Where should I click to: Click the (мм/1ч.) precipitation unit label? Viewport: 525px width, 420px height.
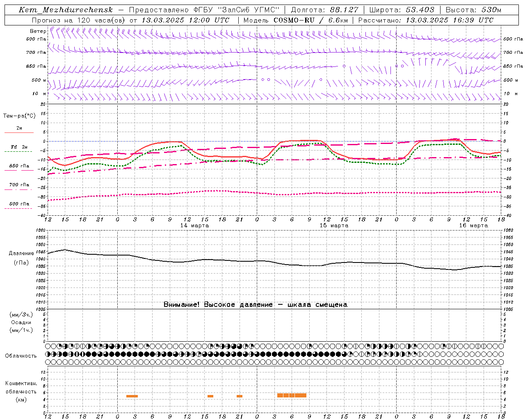[21, 330]
